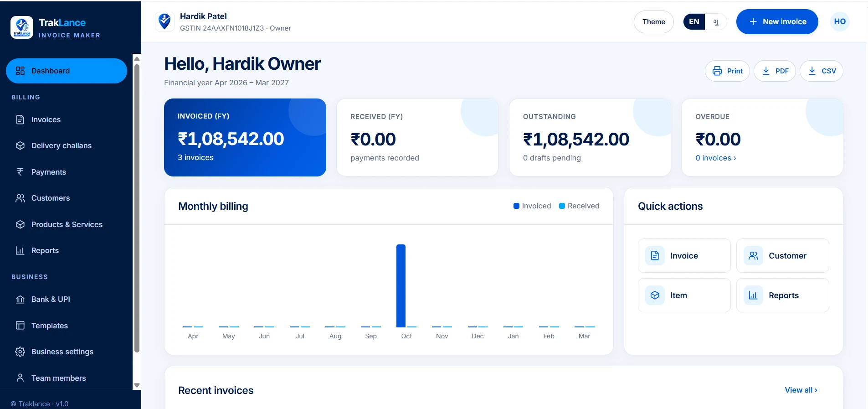Viewport: 868px width, 409px height.
Task: Open the Payments section
Action: [x=67, y=172]
